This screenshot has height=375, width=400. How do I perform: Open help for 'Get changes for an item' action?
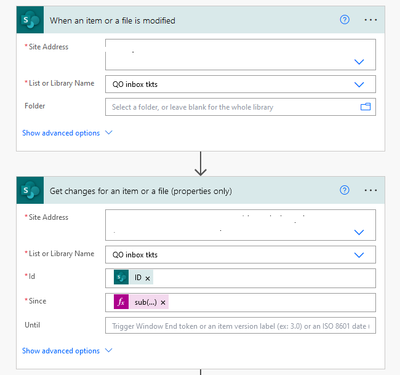345,190
